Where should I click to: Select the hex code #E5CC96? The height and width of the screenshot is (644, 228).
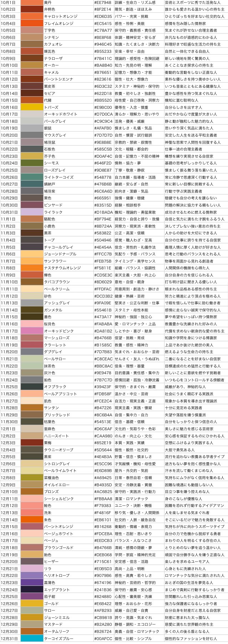[x=103, y=464]
